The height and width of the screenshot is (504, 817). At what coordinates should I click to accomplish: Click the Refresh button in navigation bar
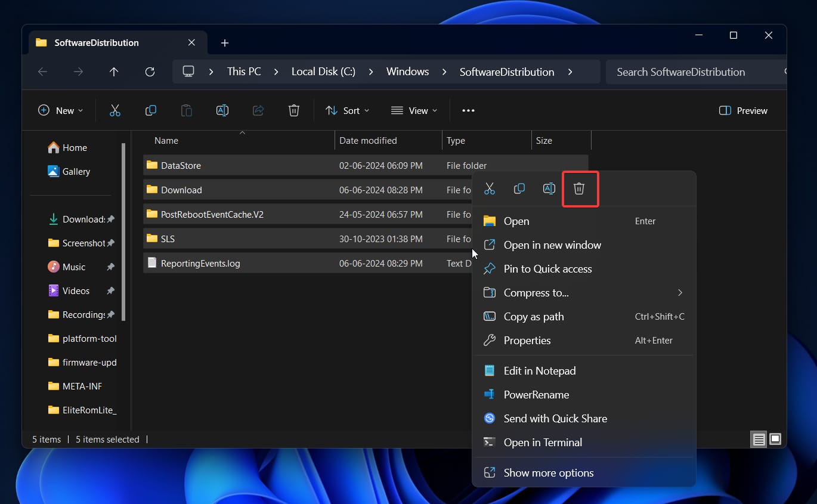coord(150,72)
